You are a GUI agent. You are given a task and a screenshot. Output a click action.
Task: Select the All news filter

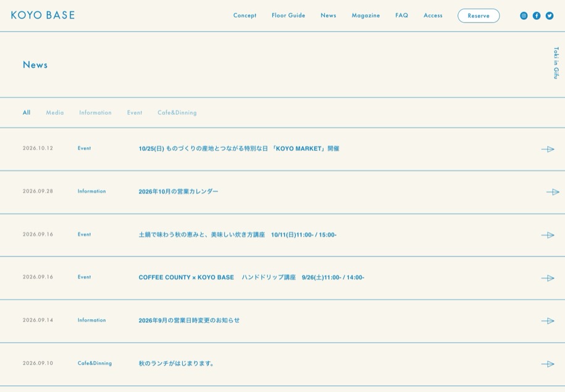(27, 112)
